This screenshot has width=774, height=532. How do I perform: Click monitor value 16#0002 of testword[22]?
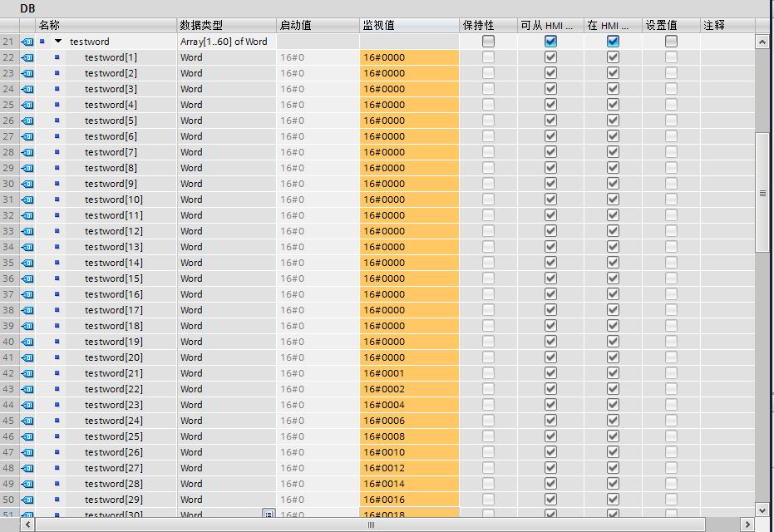pyautogui.click(x=409, y=389)
